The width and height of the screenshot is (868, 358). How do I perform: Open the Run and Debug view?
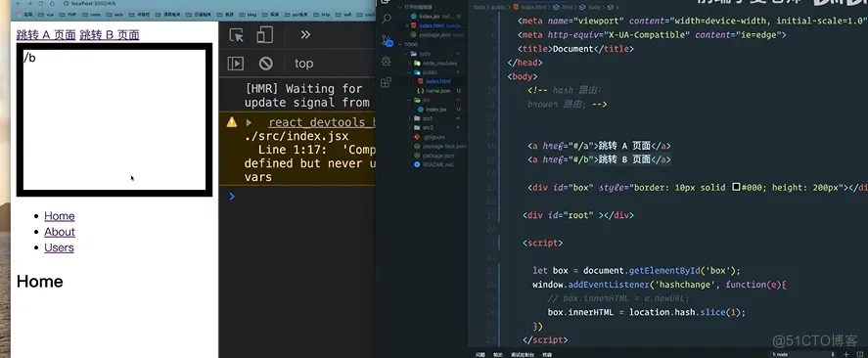[386, 61]
